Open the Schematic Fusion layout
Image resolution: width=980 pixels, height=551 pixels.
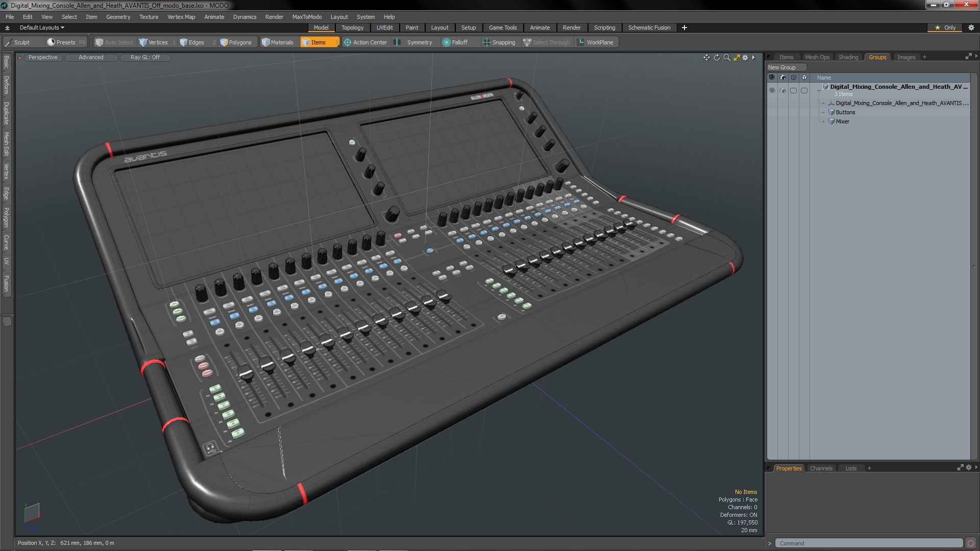649,28
